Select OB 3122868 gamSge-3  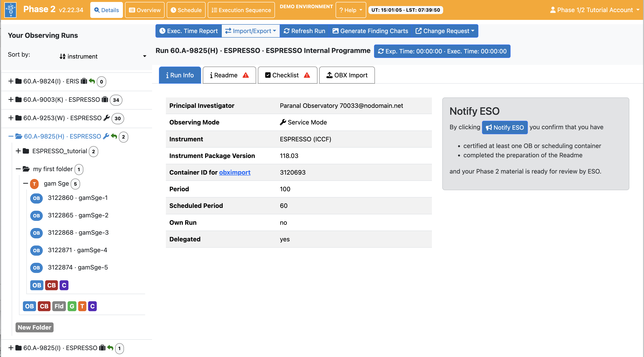coord(78,232)
